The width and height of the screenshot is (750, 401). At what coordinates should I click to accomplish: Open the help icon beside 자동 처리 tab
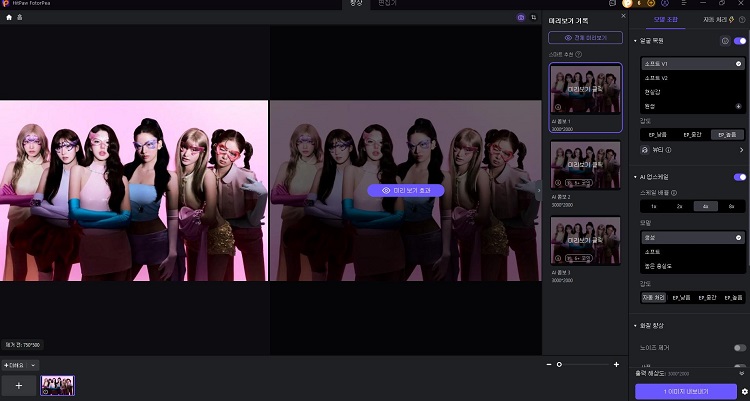742,20
